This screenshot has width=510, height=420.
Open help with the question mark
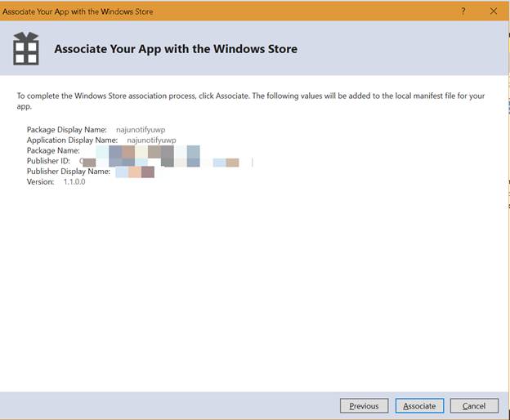[463, 11]
